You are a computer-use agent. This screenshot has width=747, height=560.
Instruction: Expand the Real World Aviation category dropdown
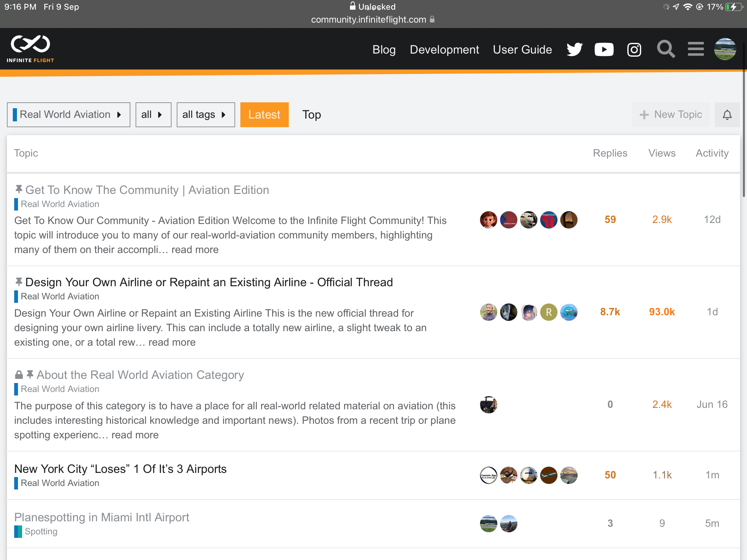(x=68, y=115)
